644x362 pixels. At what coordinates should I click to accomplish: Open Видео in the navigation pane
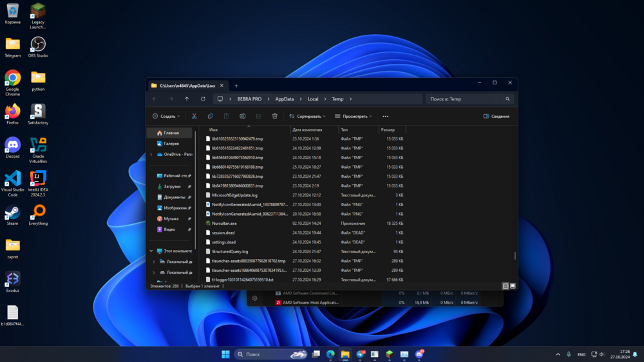click(x=169, y=229)
